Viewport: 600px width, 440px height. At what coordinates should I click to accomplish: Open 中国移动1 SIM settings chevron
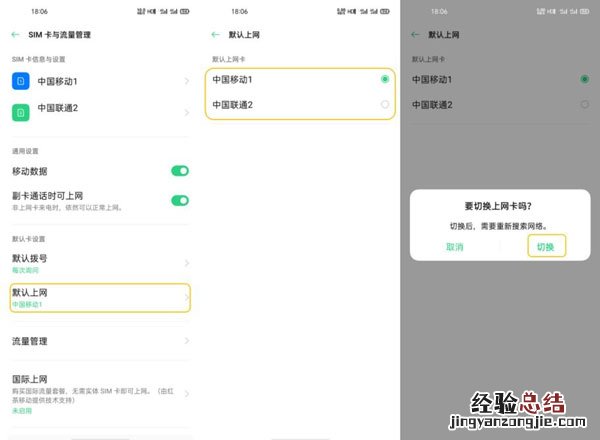[x=187, y=81]
